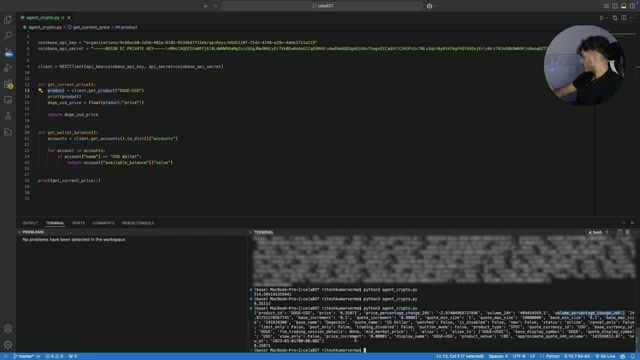Open the Copilot chat icon
The width and height of the screenshot is (640, 360).
pos(429,6)
